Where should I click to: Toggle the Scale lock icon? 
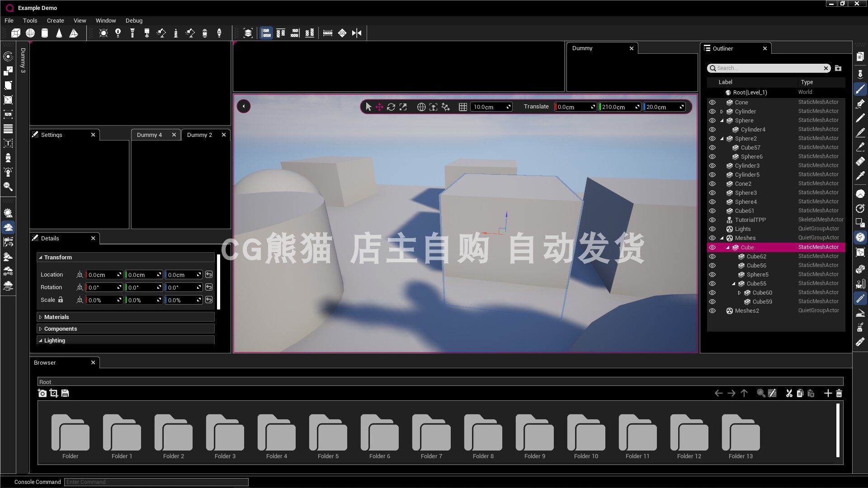pyautogui.click(x=61, y=300)
